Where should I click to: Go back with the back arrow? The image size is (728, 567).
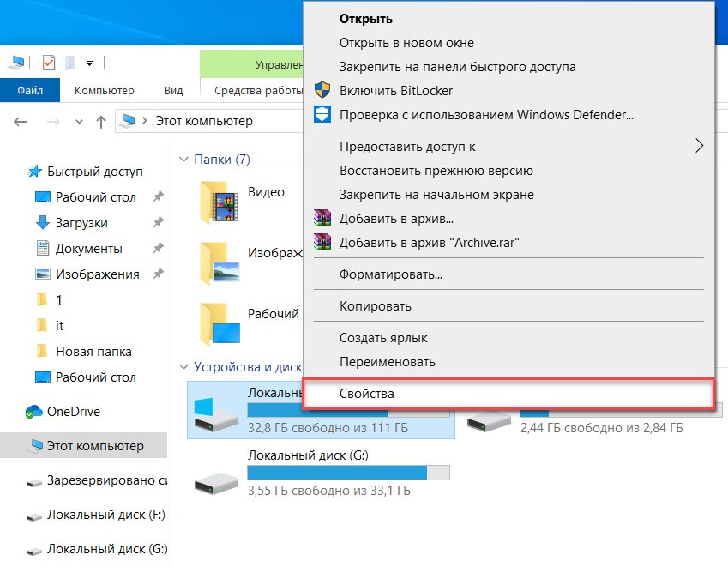(20, 122)
